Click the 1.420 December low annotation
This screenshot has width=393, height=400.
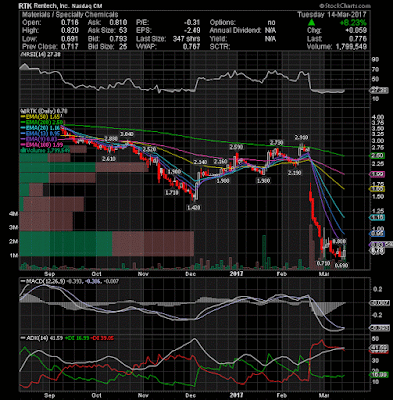194,208
